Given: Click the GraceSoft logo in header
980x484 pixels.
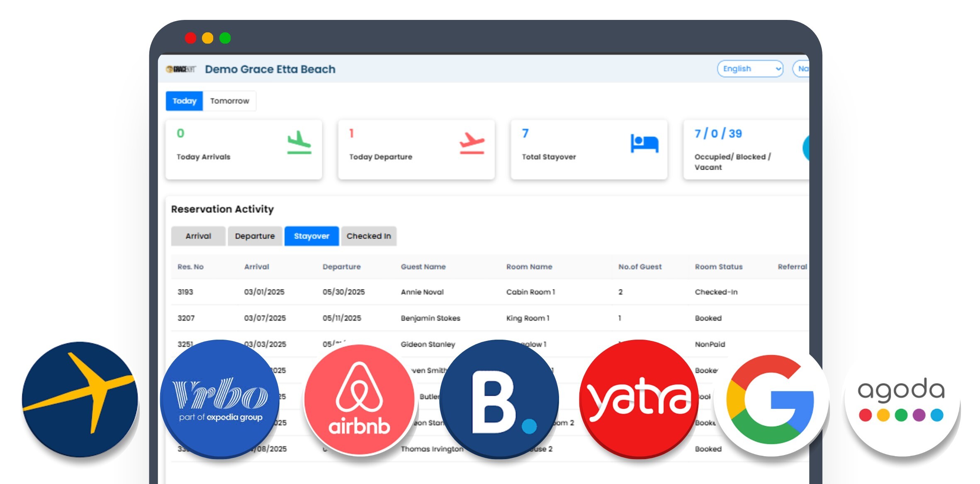Looking at the screenshot, I should click(x=181, y=69).
